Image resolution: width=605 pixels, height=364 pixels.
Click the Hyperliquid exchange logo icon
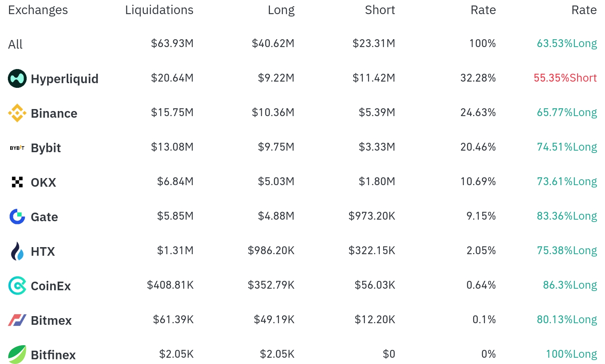(x=17, y=78)
